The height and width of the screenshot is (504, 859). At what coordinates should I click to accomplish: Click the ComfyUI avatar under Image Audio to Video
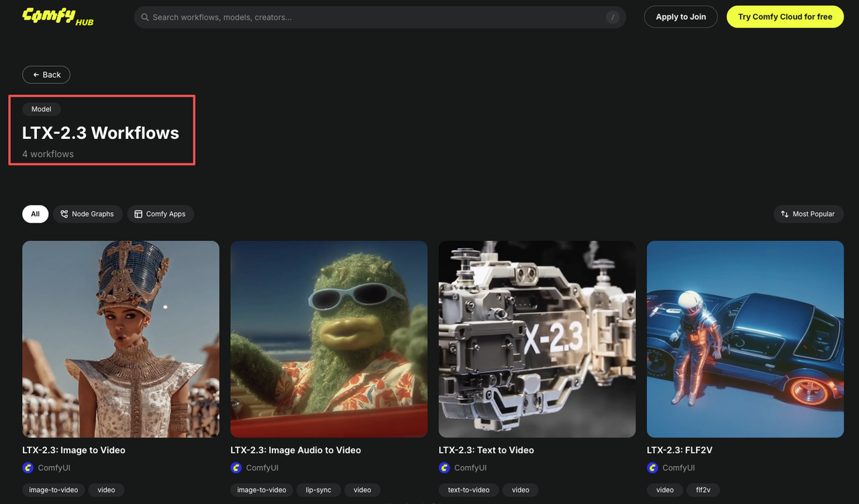point(236,468)
